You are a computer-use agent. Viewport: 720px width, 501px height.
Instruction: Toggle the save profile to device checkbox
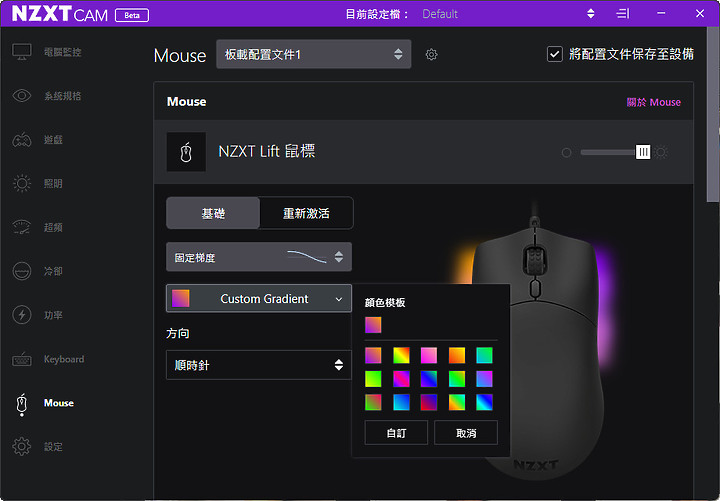tap(555, 54)
